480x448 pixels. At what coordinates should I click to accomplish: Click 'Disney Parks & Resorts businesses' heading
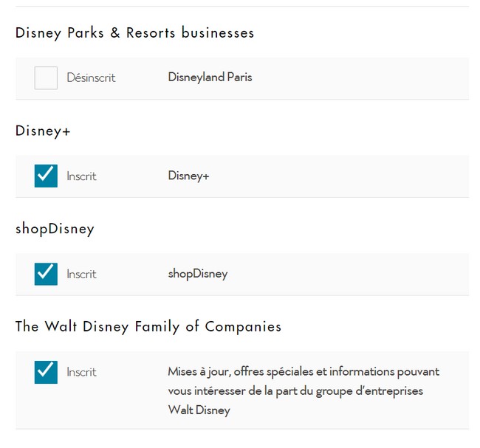(134, 33)
